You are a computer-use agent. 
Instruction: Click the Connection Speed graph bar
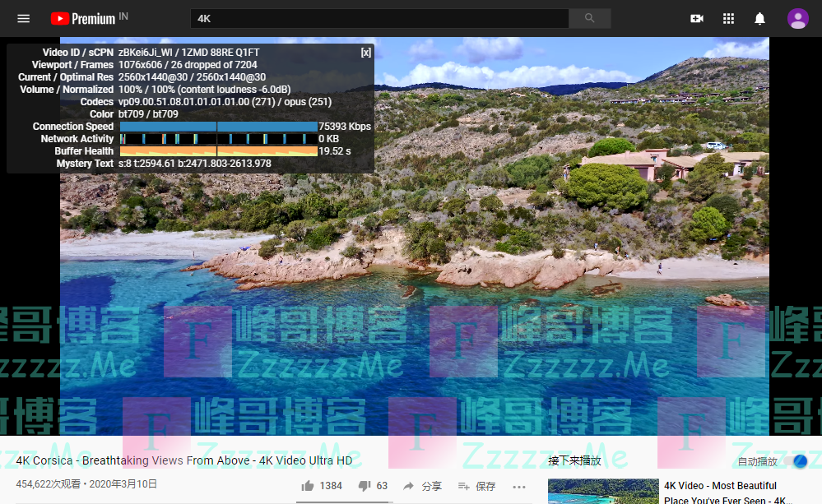point(218,127)
